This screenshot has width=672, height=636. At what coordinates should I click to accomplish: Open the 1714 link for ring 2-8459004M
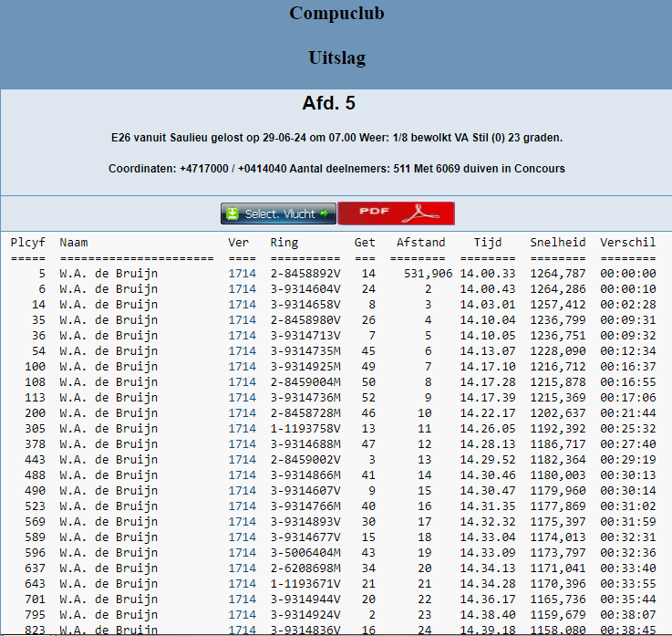pyautogui.click(x=242, y=381)
